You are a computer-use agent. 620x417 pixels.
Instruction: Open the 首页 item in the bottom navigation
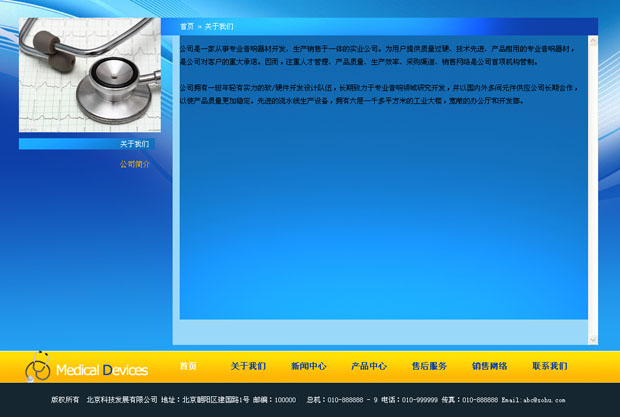click(x=188, y=366)
